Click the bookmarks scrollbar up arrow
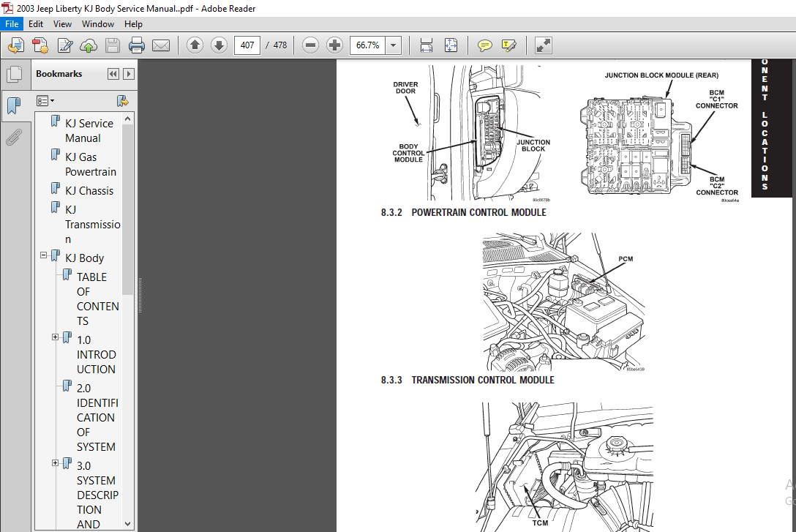The height and width of the screenshot is (532, 796). 127,119
